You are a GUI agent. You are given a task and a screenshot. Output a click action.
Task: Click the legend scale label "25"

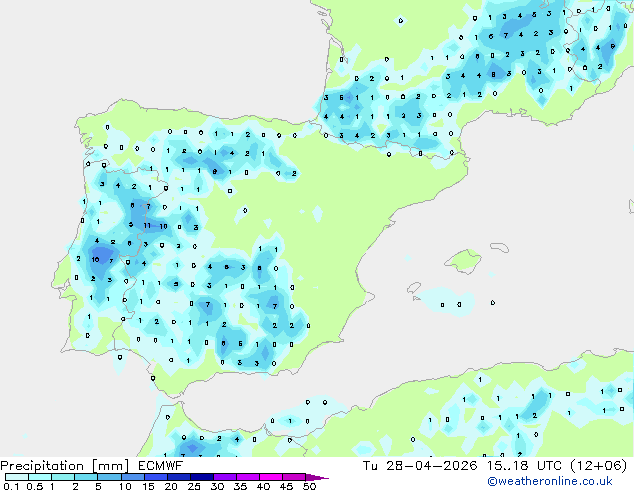(x=194, y=486)
